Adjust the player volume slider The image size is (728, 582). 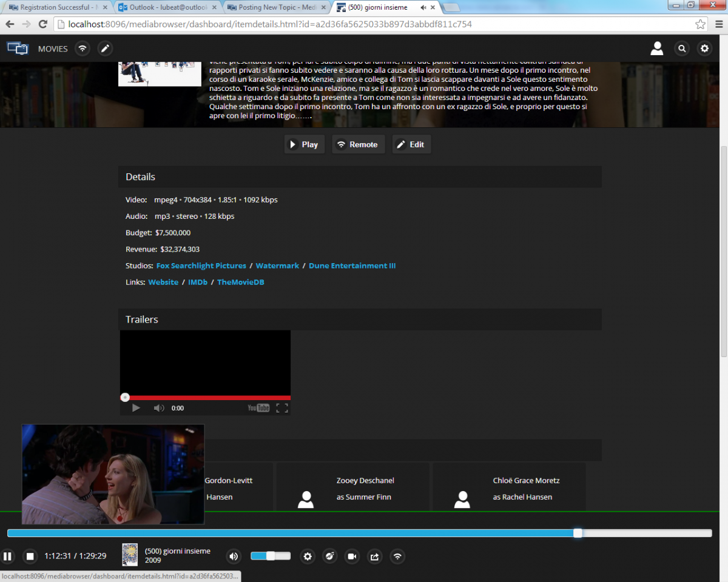pyautogui.click(x=271, y=556)
